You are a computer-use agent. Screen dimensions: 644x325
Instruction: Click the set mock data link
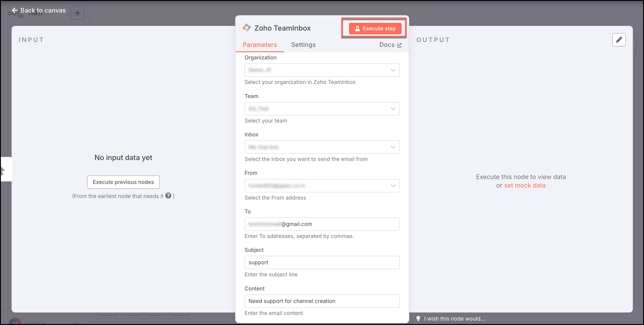coord(524,185)
